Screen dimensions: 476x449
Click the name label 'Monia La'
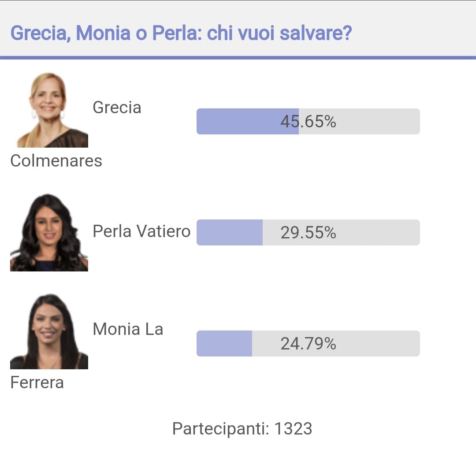128,329
